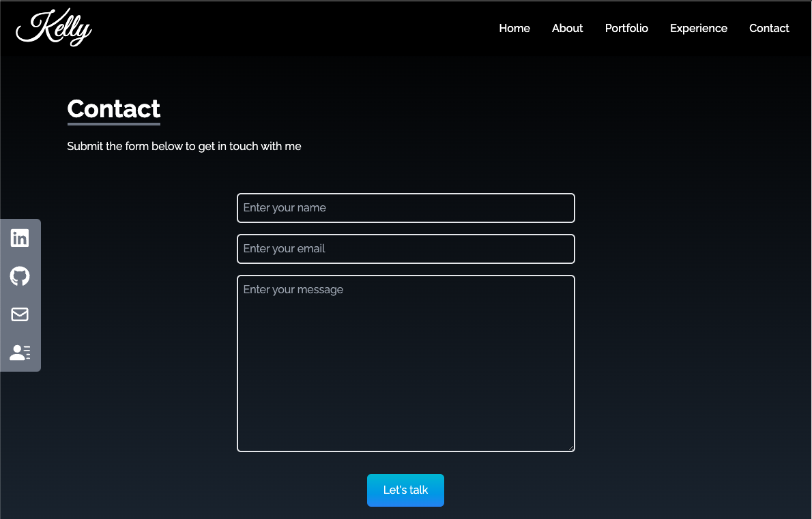
Task: Navigate to the Portfolio section
Action: (626, 29)
